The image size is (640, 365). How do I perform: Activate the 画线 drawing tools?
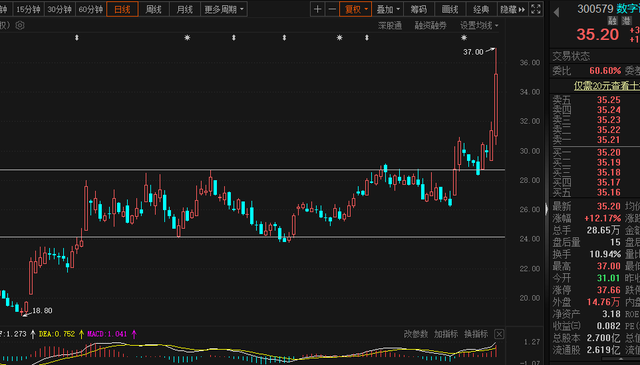[450, 9]
